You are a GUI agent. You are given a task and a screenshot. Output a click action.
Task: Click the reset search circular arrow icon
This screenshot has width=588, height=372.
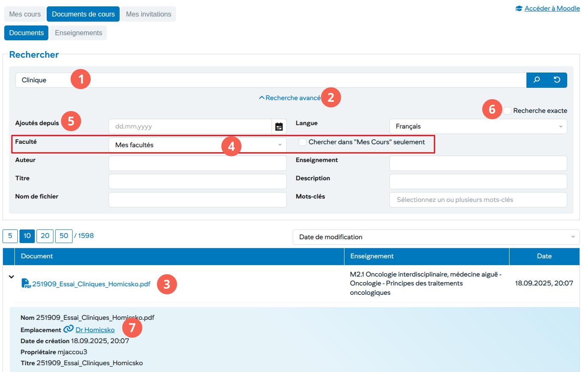click(x=557, y=80)
